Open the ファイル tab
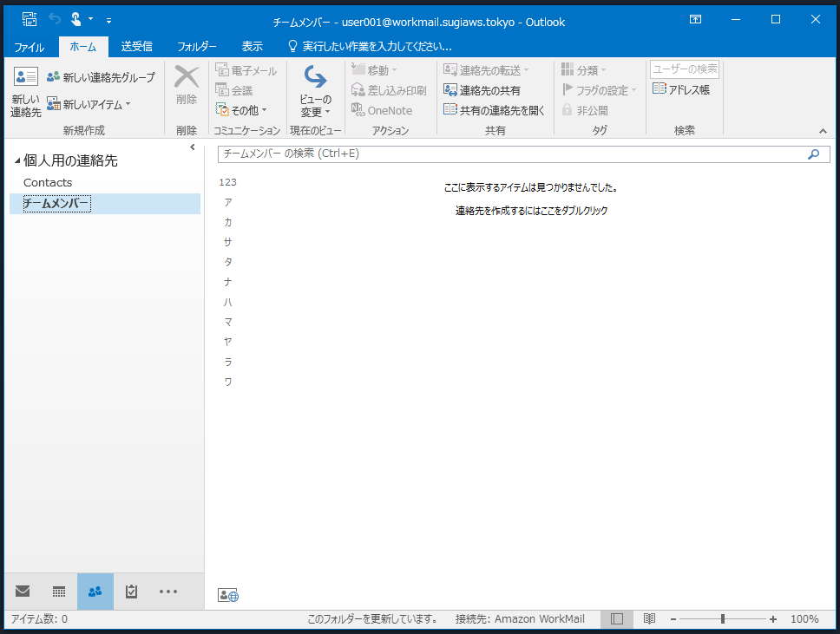 point(30,47)
